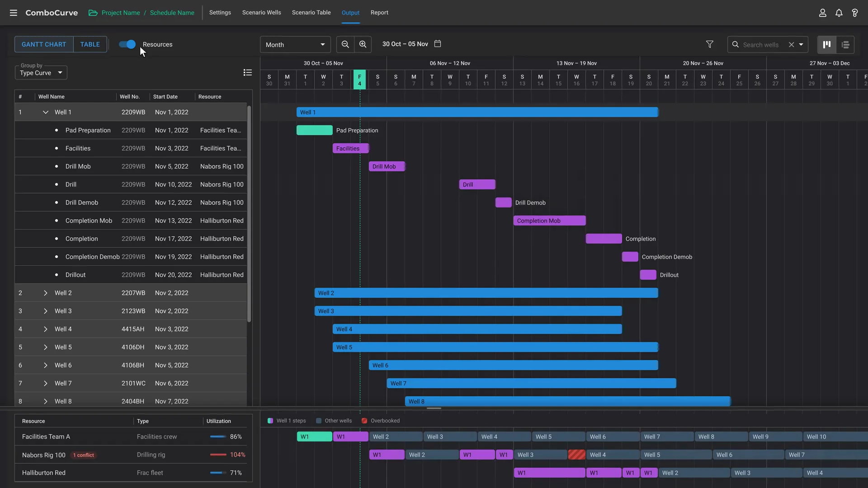Open the Settings tab
Screen dimensions: 868x488
point(220,13)
